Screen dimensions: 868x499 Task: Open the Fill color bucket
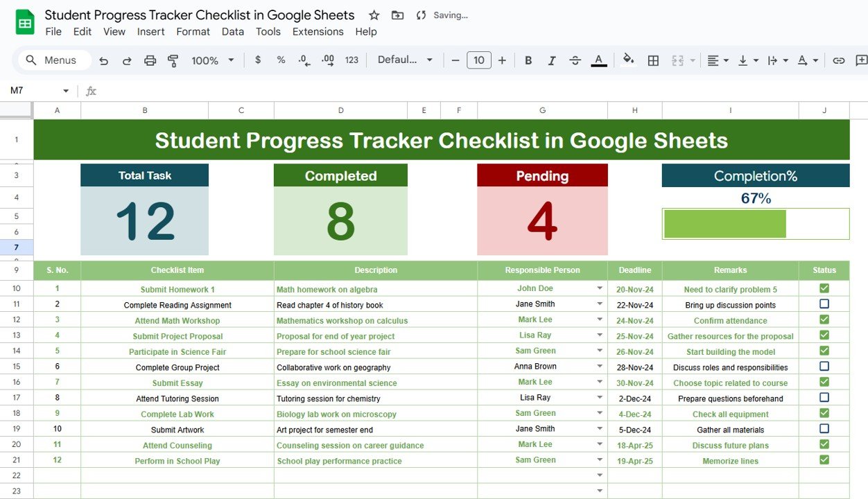pos(629,60)
